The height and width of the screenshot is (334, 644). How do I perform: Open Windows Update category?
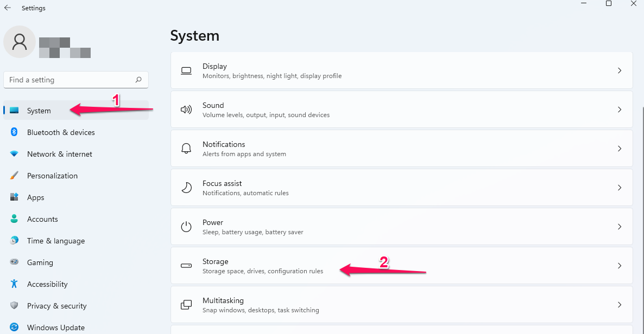coord(76,327)
